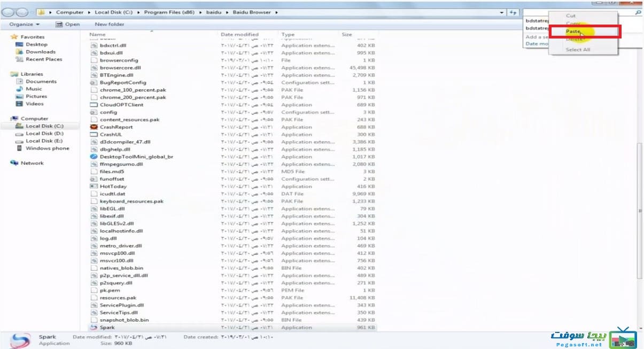This screenshot has height=349, width=644.
Task: Navigate to Program Files (x86) breadcrumb
Action: [x=168, y=12]
